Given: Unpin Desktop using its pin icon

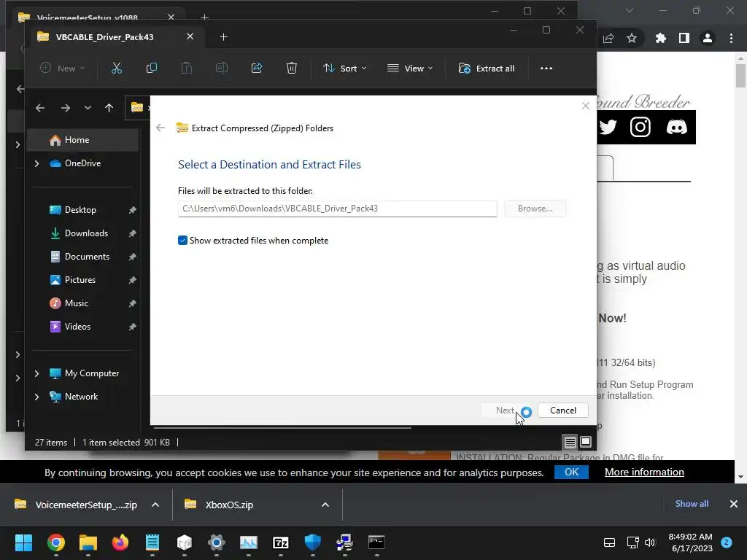Looking at the screenshot, I should click(x=133, y=210).
